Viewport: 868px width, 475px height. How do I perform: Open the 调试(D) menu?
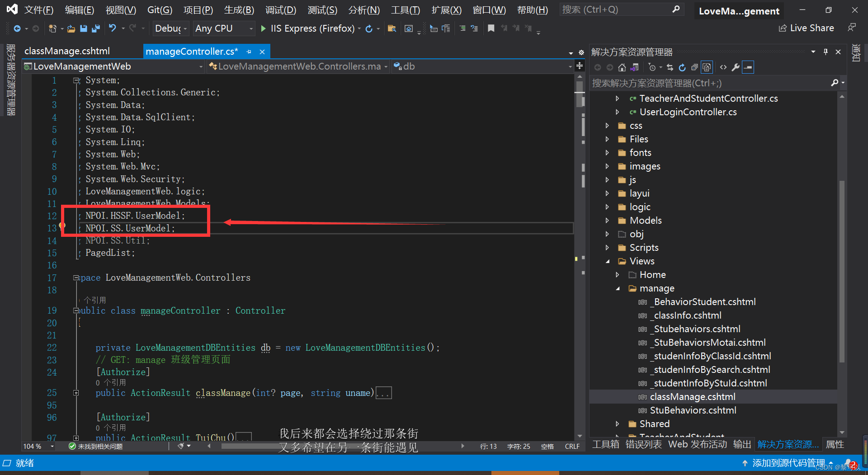pyautogui.click(x=281, y=10)
